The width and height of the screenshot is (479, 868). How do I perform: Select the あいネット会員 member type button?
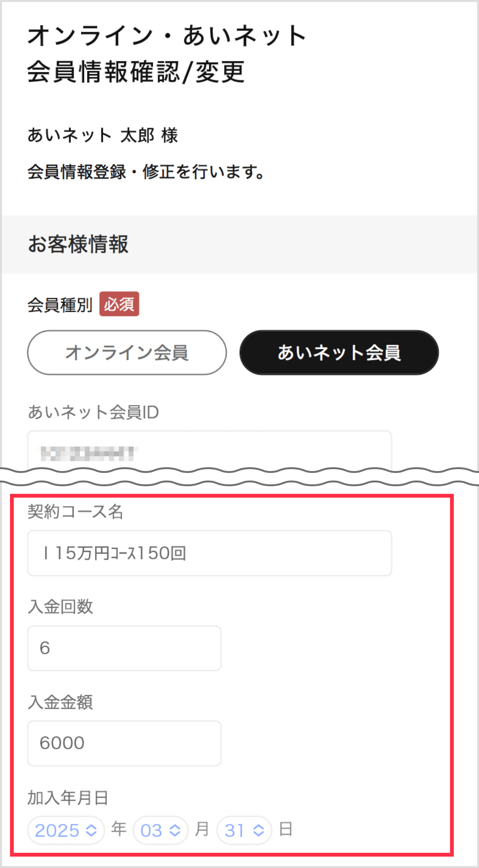pyautogui.click(x=339, y=352)
